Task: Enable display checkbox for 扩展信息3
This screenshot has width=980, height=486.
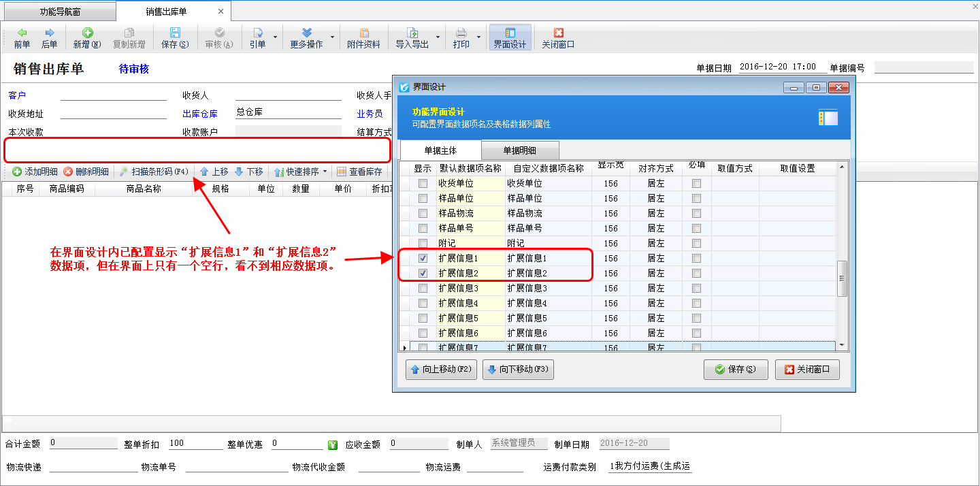Action: click(x=423, y=289)
